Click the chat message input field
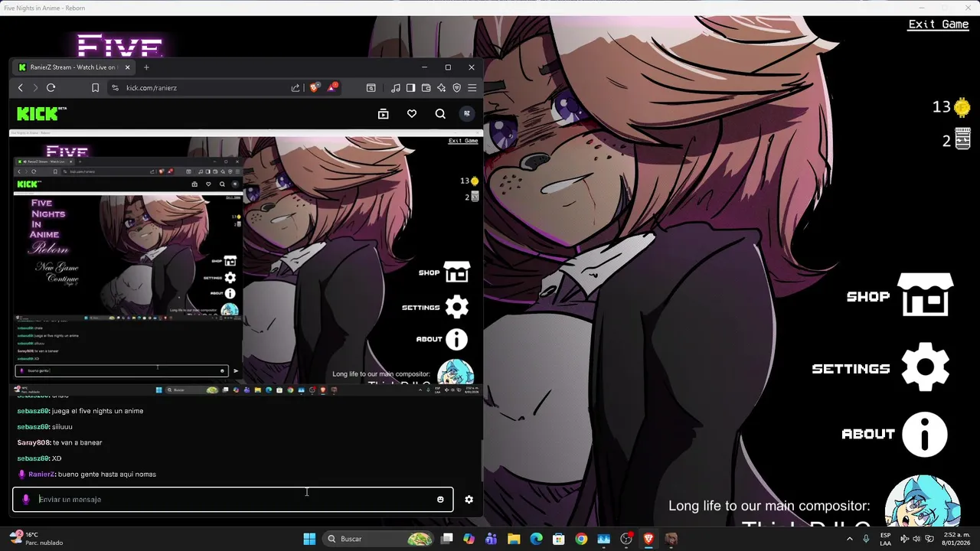Viewport: 980px width, 551px height. 233,500
